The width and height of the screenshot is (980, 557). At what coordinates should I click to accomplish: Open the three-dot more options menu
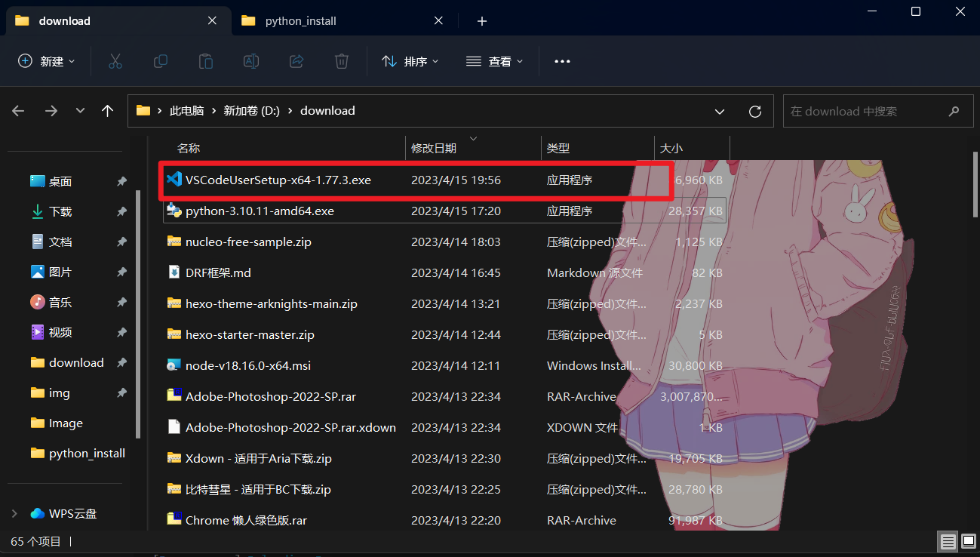point(562,61)
